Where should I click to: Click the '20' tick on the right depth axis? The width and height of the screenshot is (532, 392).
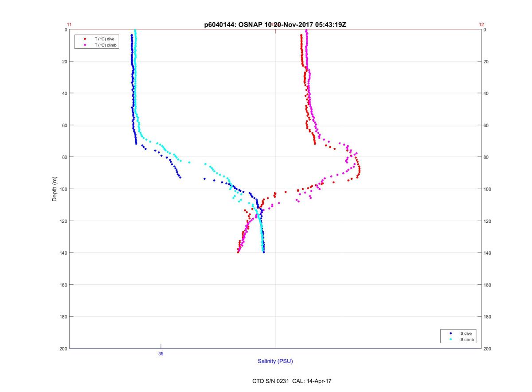486,62
